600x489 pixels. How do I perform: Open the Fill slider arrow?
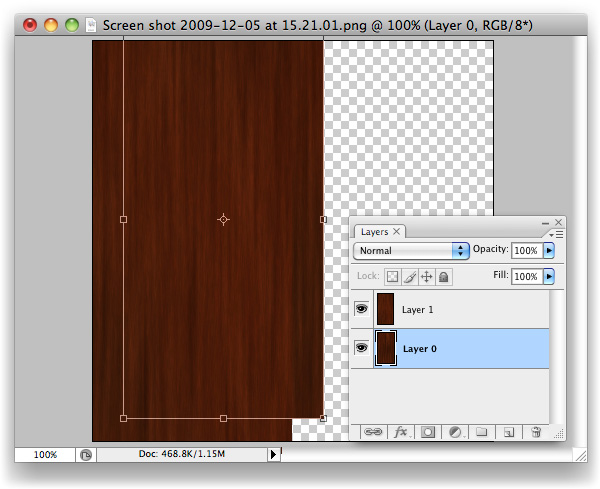click(548, 276)
